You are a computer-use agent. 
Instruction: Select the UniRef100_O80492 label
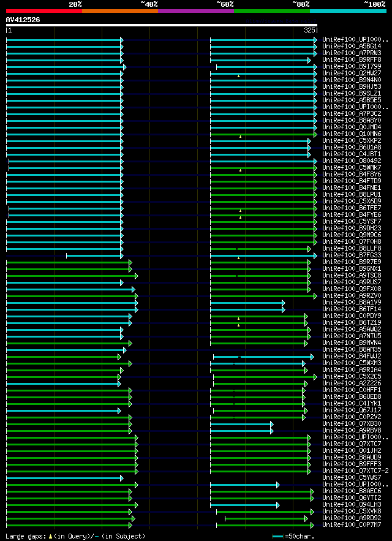(352, 161)
